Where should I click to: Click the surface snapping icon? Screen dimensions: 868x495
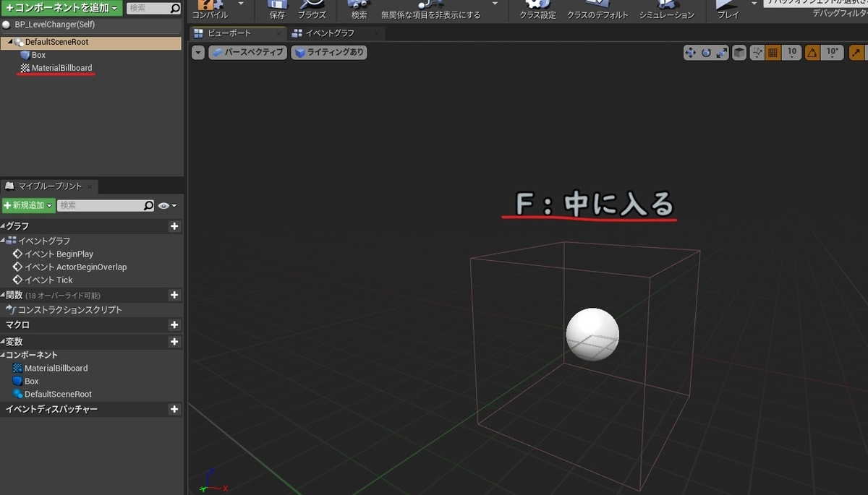[757, 53]
